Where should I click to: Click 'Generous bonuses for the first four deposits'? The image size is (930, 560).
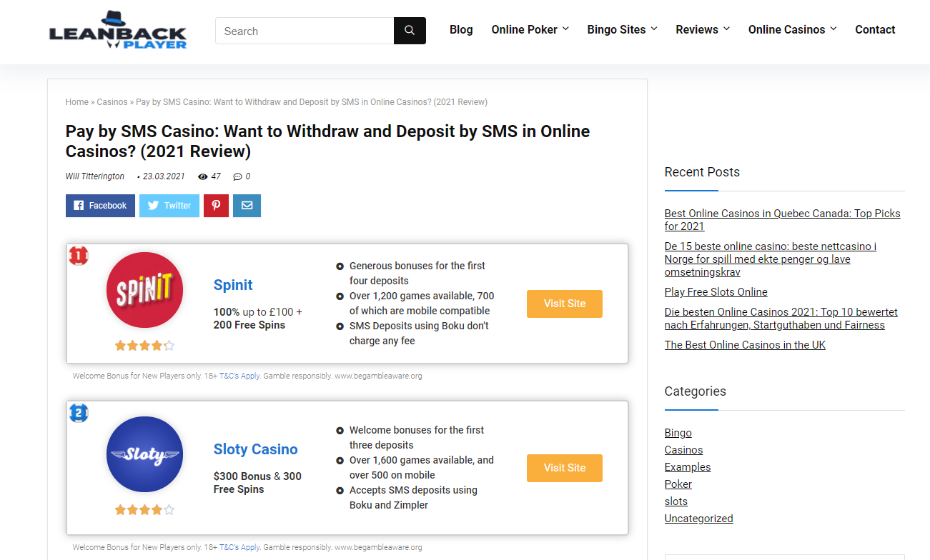click(x=417, y=273)
